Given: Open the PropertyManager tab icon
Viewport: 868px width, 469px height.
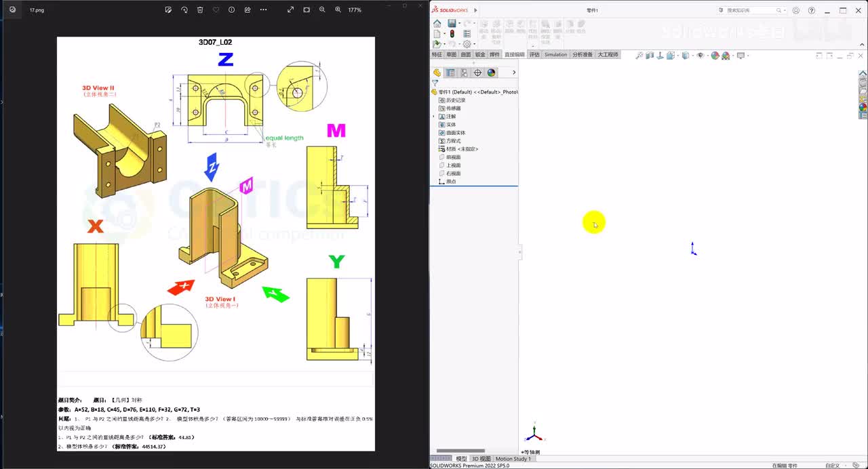Looking at the screenshot, I should 450,73.
